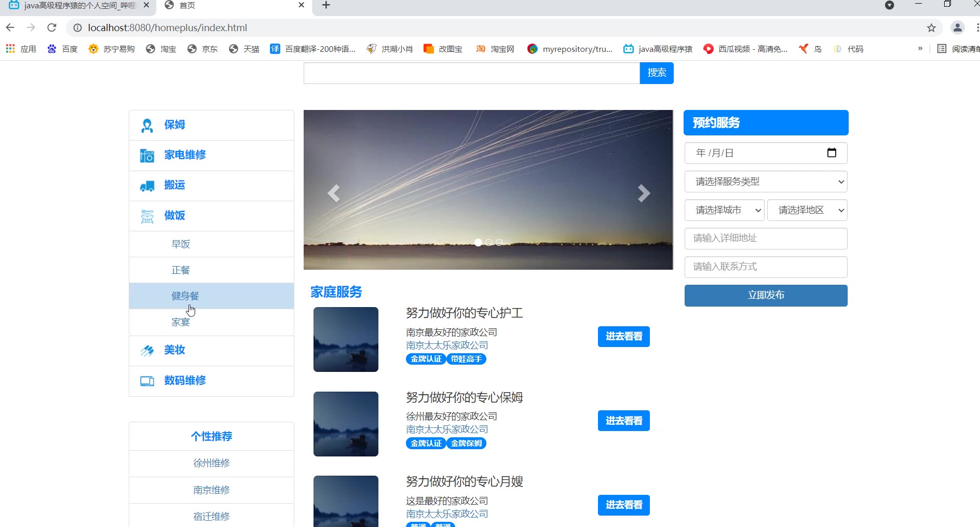Click the 美妆 makeup icon
The height and width of the screenshot is (527, 980).
tap(147, 351)
